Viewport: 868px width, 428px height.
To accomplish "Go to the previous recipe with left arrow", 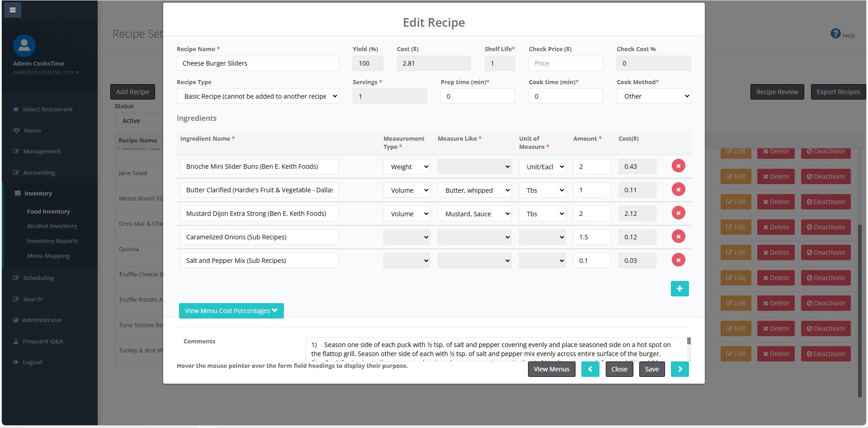I will tap(590, 369).
